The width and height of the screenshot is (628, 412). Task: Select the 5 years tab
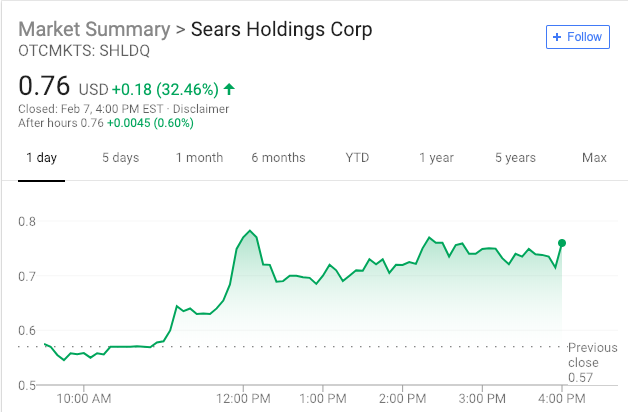515,158
